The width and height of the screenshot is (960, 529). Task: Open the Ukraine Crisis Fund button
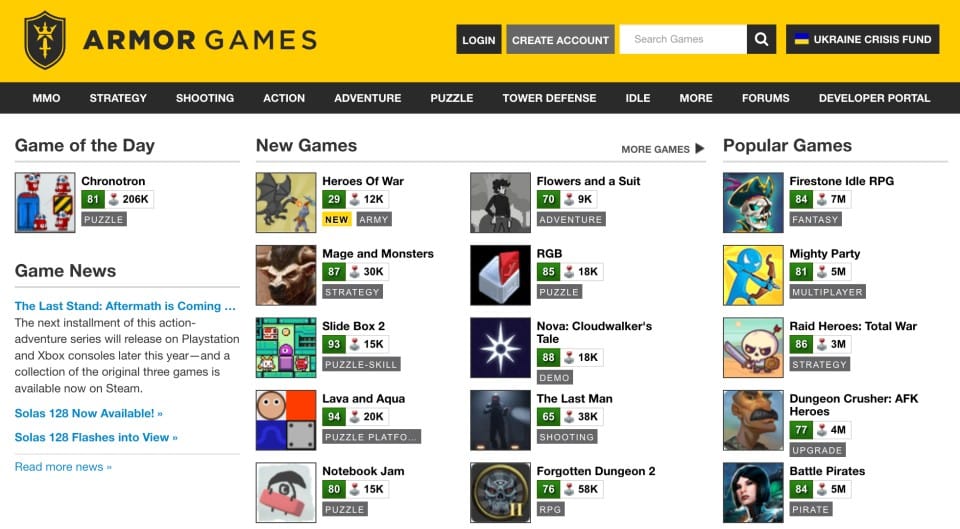(x=863, y=39)
